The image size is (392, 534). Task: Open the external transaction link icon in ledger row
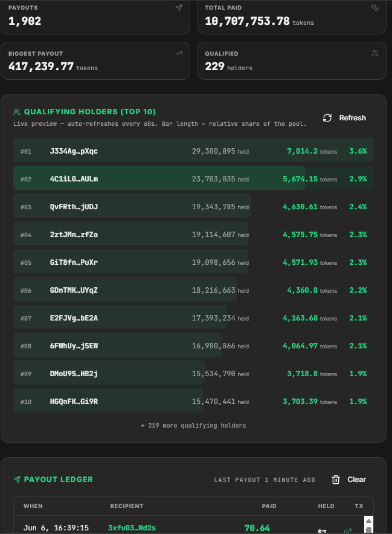[348, 531]
